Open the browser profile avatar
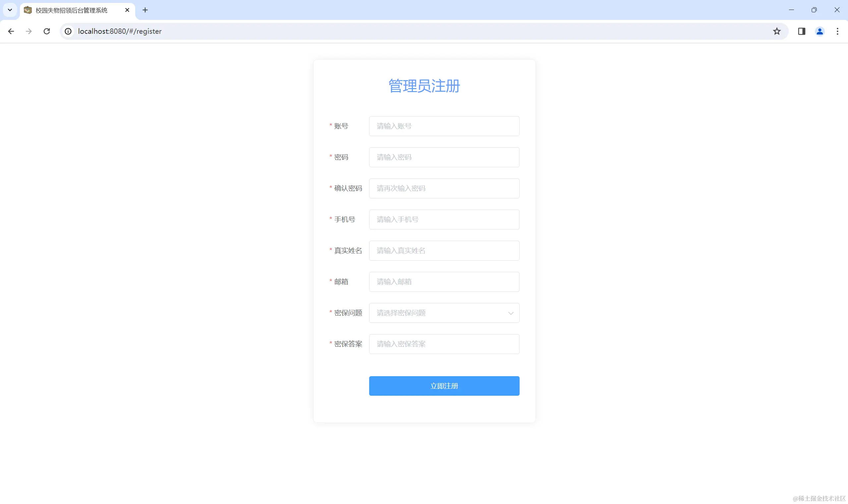The image size is (848, 504). 820,31
